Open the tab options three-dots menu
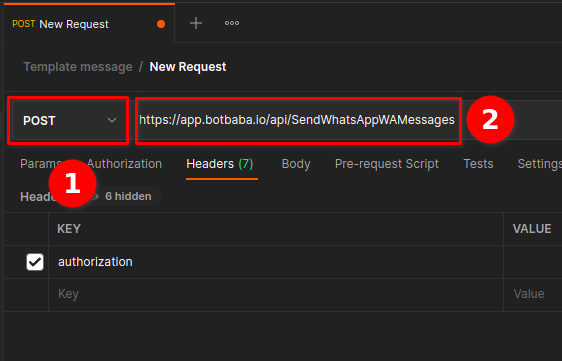 pos(232,23)
